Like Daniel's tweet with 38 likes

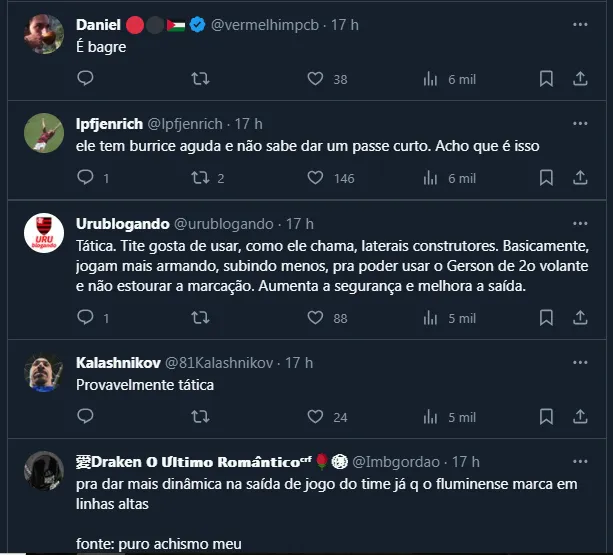315,78
